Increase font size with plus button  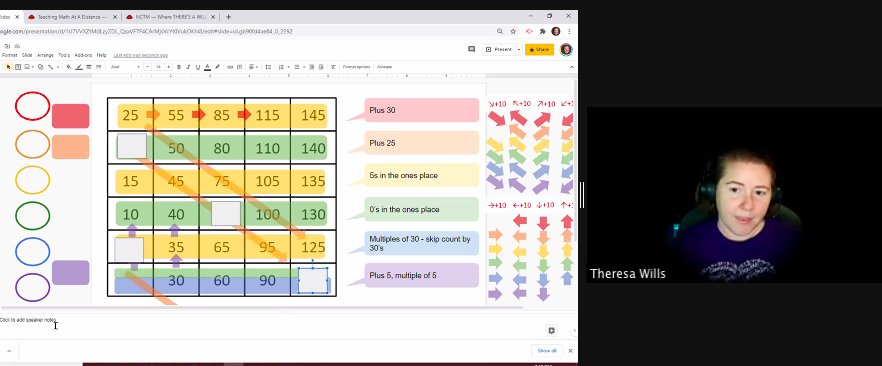tap(168, 67)
